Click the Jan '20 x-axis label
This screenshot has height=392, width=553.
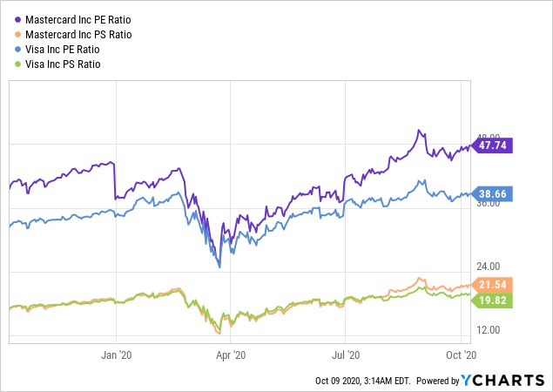[118, 355]
